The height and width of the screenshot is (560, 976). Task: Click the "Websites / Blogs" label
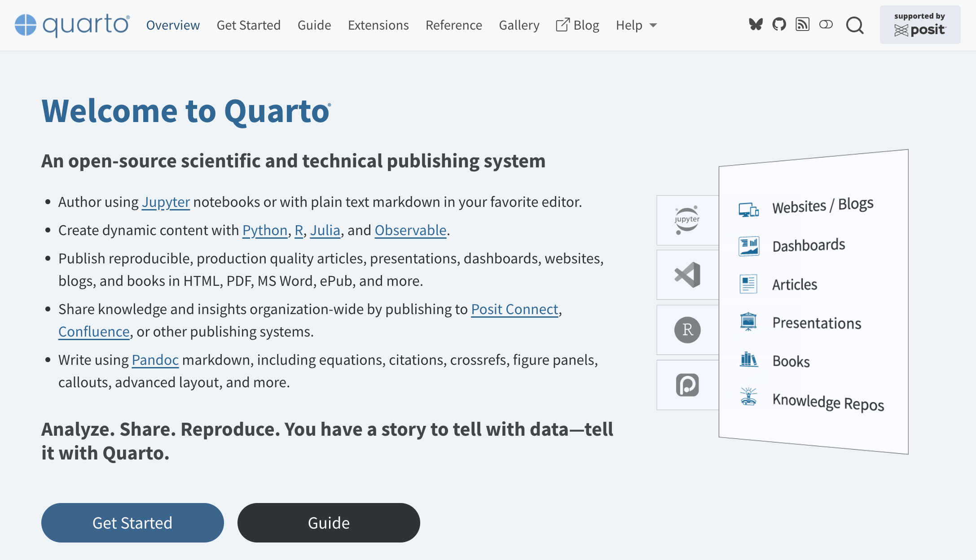pos(822,206)
